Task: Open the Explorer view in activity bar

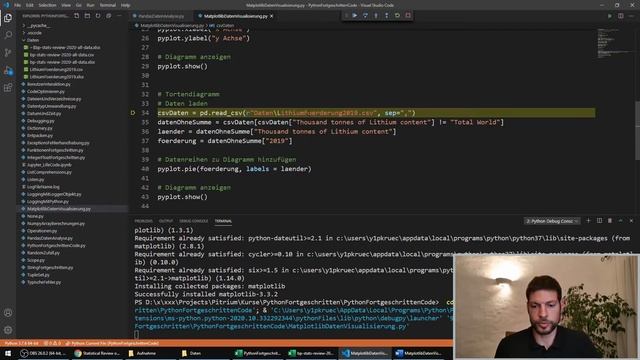Action: point(8,18)
